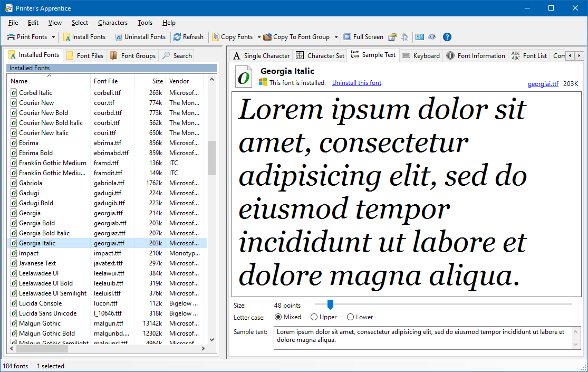This screenshot has width=588, height=372.
Task: Select the 'Leelawadee UI Bold' font row
Action: [x=107, y=283]
